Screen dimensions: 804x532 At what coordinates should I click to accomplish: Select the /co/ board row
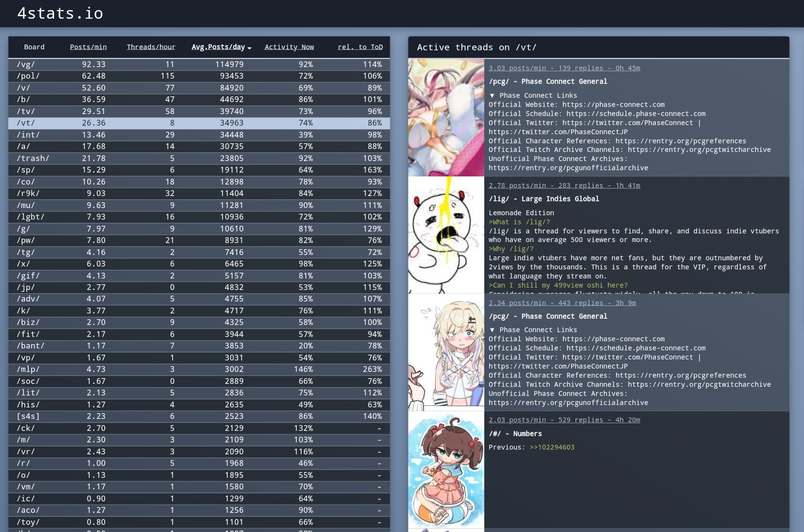(199, 182)
